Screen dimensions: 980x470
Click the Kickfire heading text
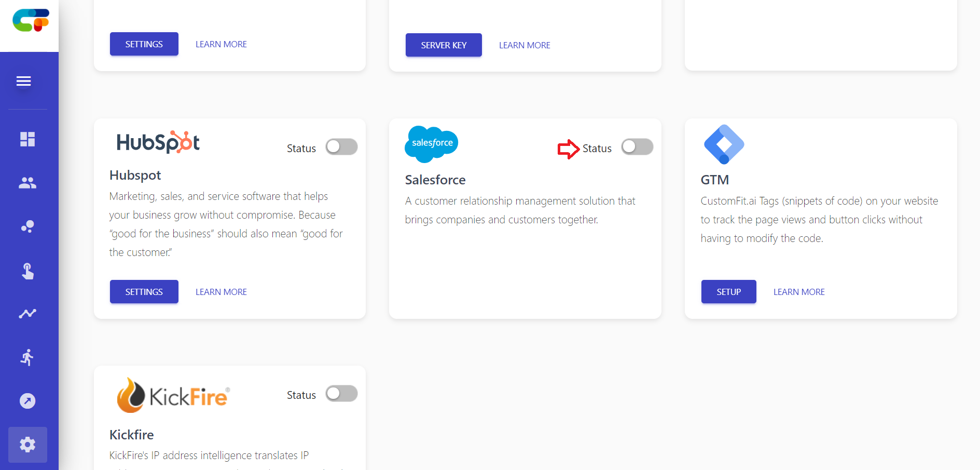point(132,435)
